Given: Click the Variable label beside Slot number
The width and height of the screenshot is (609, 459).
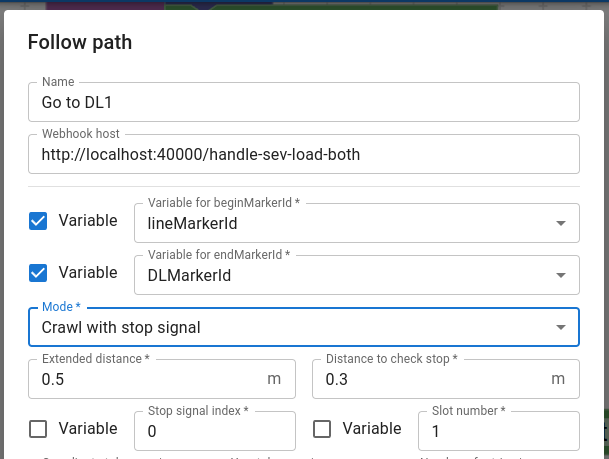Looking at the screenshot, I should pyautogui.click(x=372, y=429).
